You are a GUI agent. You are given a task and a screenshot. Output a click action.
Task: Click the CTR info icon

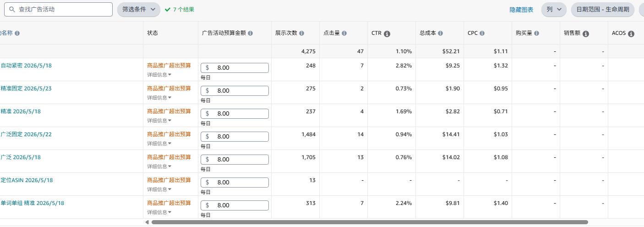387,34
